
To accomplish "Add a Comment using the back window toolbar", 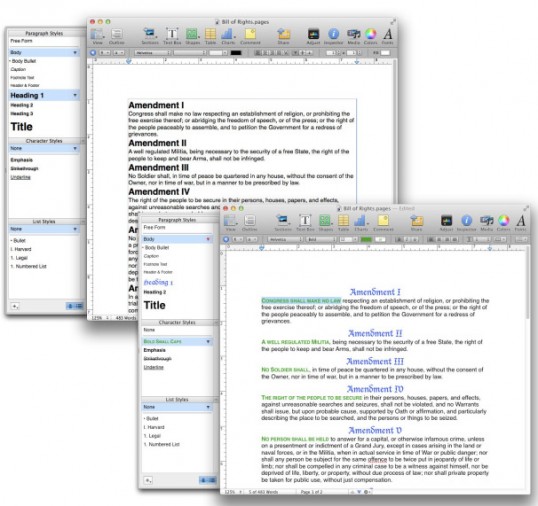I will pyautogui.click(x=250, y=34).
